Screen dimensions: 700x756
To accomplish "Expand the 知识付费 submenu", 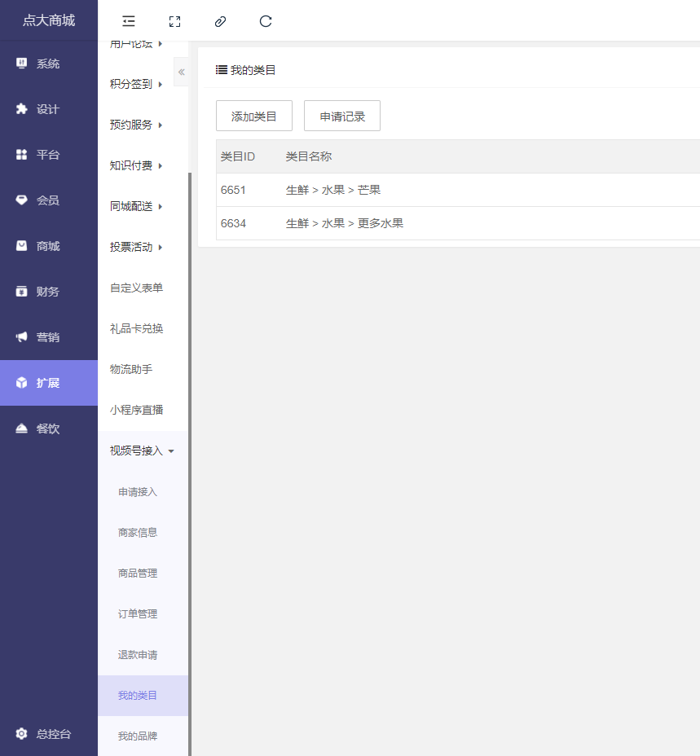I will click(x=136, y=165).
